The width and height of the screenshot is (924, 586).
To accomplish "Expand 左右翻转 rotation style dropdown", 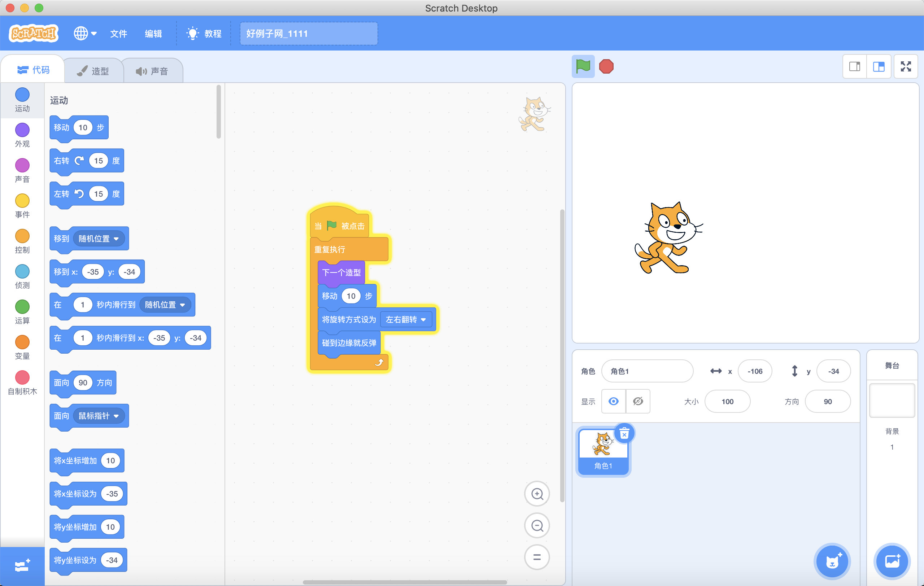I will point(406,319).
